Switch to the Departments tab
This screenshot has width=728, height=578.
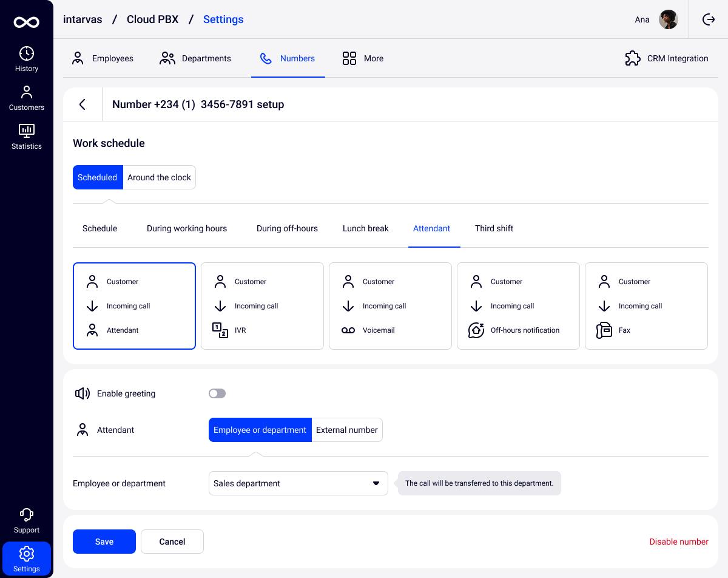[x=195, y=58]
